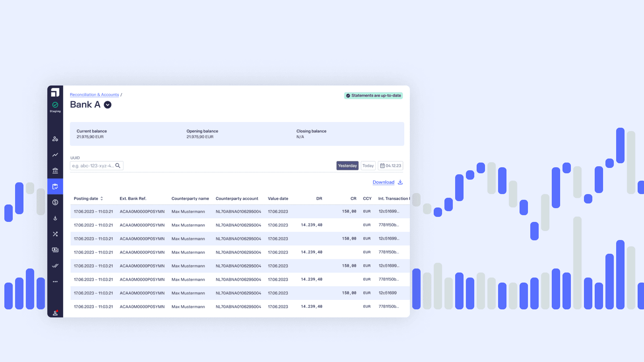The width and height of the screenshot is (644, 362).
Task: Click the search magnifier in the UUID field
Action: pos(118,165)
